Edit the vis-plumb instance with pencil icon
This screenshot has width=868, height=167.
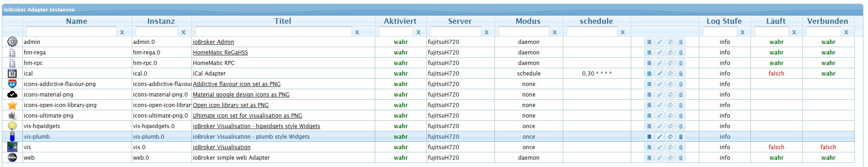[x=660, y=137]
